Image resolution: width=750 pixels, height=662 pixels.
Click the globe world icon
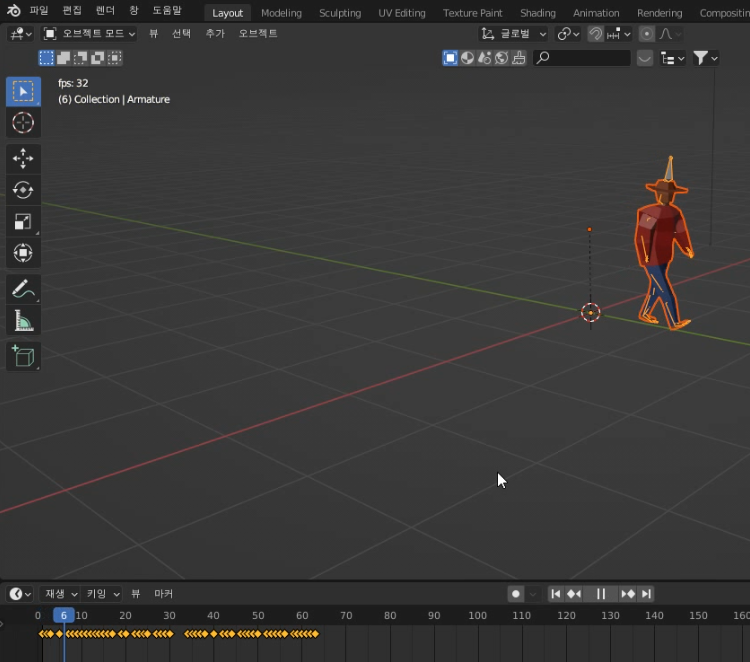tap(501, 58)
